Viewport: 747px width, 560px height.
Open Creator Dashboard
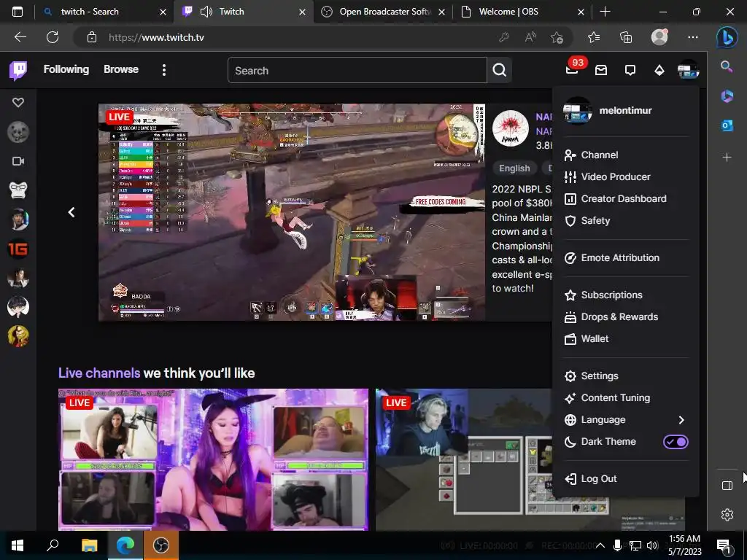(625, 198)
